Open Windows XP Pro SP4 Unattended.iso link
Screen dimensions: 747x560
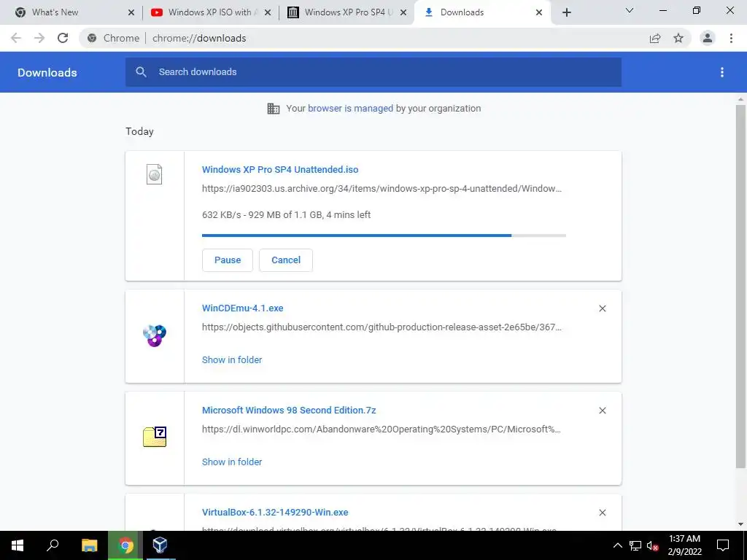tap(280, 169)
